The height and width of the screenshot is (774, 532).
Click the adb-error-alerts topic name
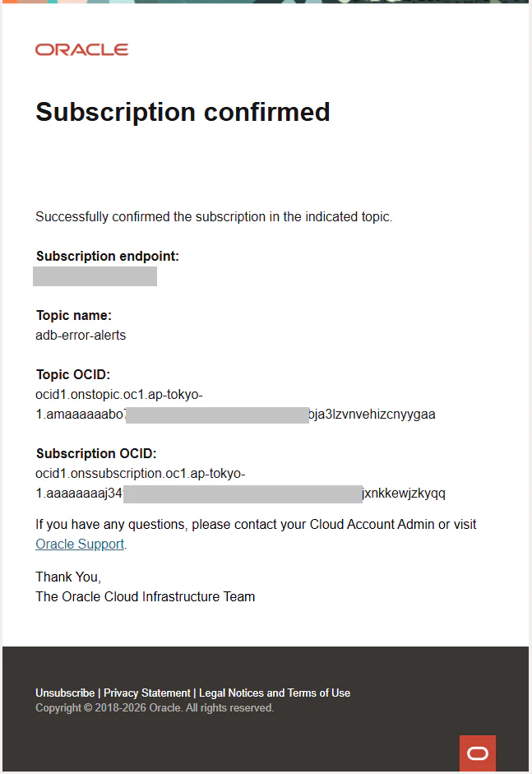point(81,335)
